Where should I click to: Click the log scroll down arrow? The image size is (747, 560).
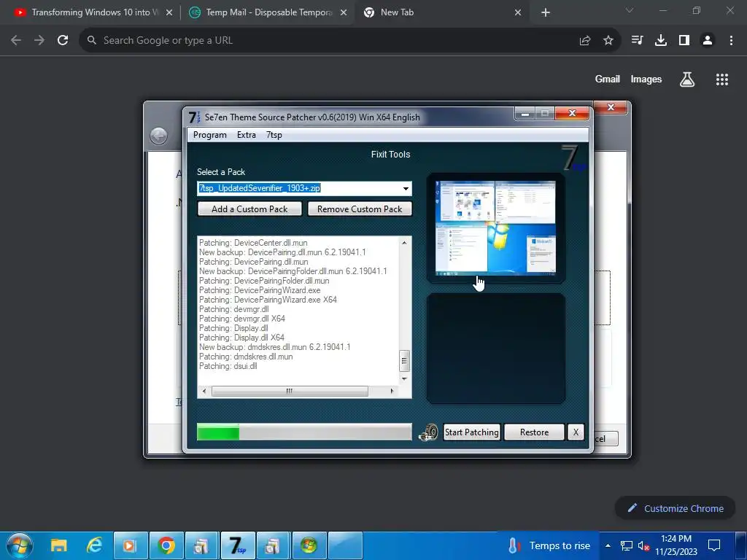404,379
